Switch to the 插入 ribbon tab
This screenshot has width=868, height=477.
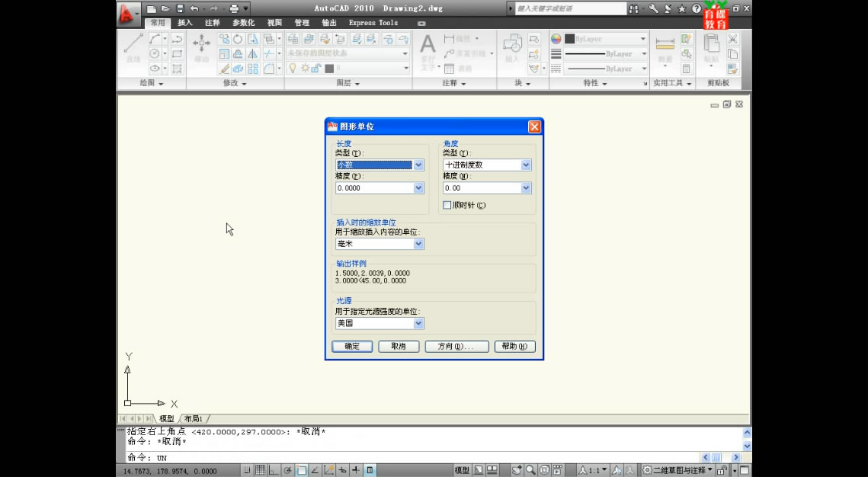pos(185,23)
